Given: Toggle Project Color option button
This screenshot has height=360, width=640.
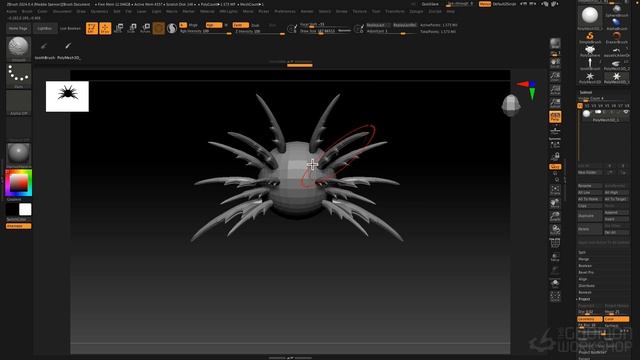Looking at the screenshot, I should pos(616,319).
